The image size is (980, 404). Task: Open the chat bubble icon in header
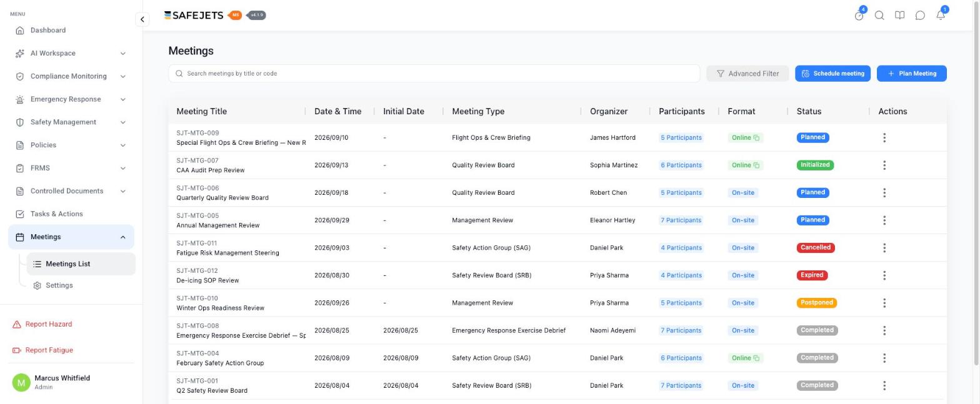(920, 16)
